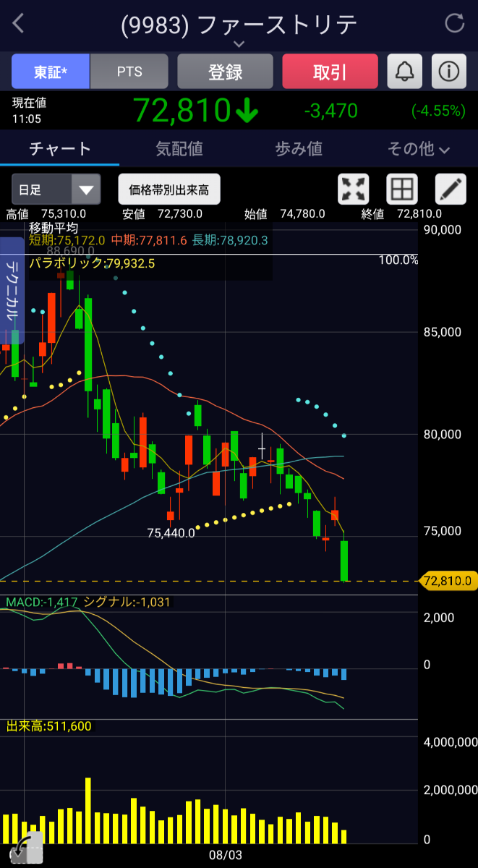Refresh the stock quote data

tap(455, 23)
